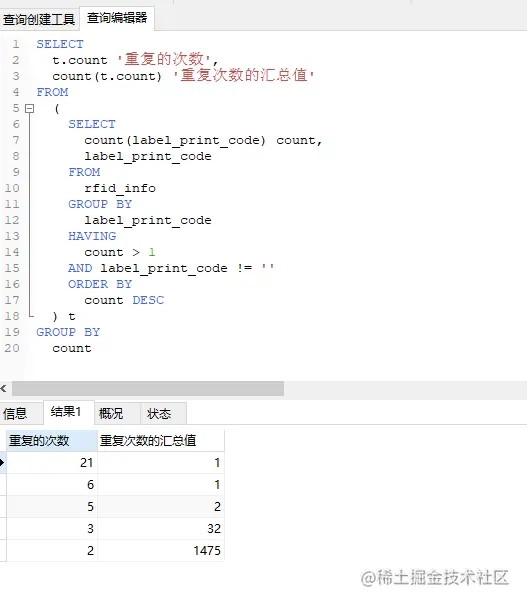Click the DESC keyword on line 17
The width and height of the screenshot is (527, 604).
(148, 300)
